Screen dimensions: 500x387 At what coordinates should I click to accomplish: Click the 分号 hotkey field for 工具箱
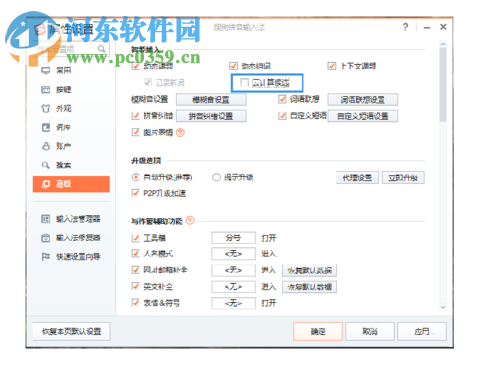[x=233, y=238]
